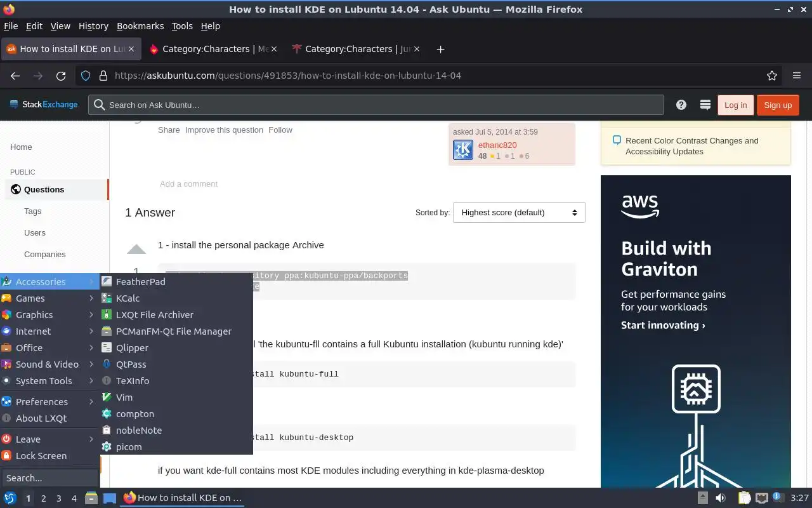Open the network connection tray icon
The height and width of the screenshot is (508, 812).
tap(762, 498)
